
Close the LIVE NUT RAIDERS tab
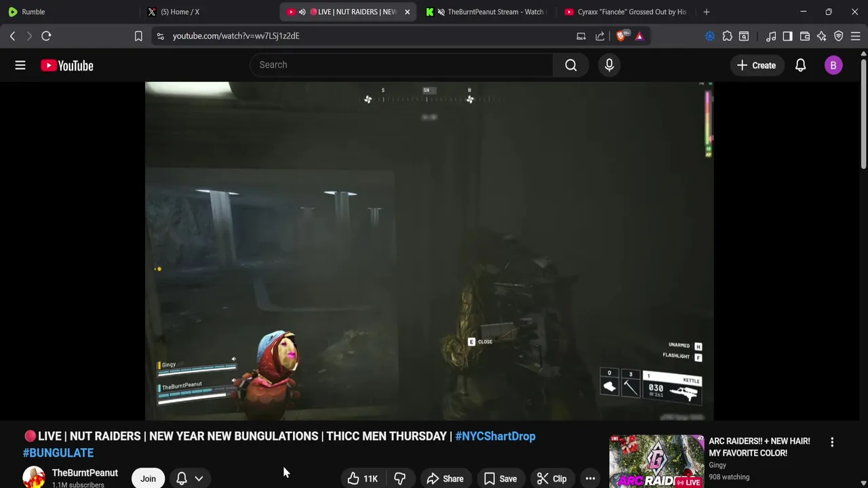pyautogui.click(x=407, y=12)
